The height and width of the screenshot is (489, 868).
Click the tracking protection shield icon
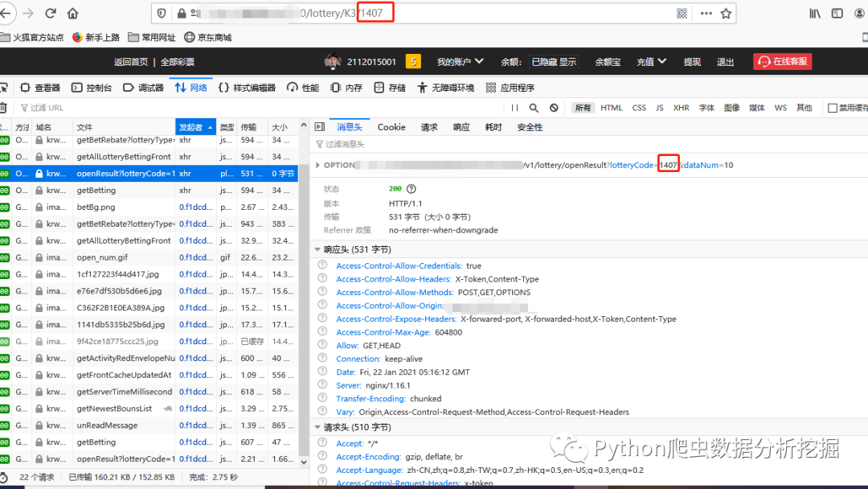(x=162, y=14)
